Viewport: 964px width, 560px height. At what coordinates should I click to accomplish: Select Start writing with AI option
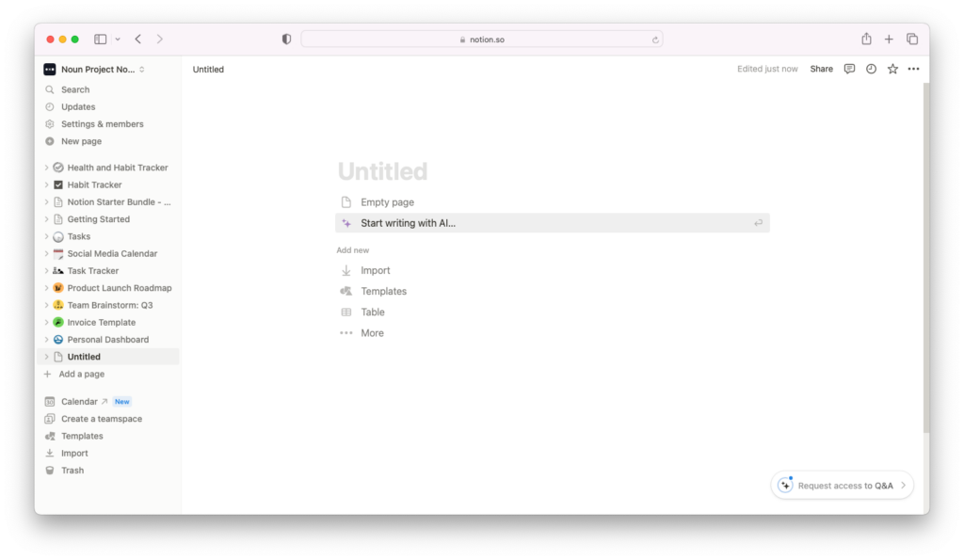click(552, 223)
